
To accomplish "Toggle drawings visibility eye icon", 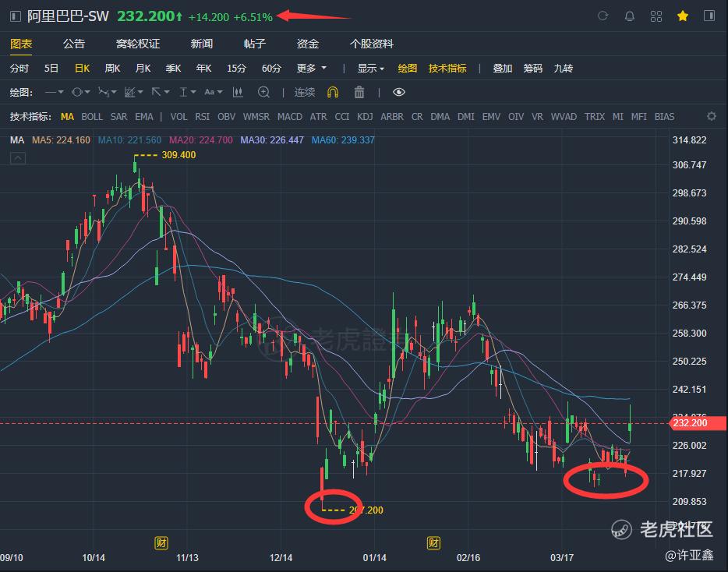I will (399, 93).
